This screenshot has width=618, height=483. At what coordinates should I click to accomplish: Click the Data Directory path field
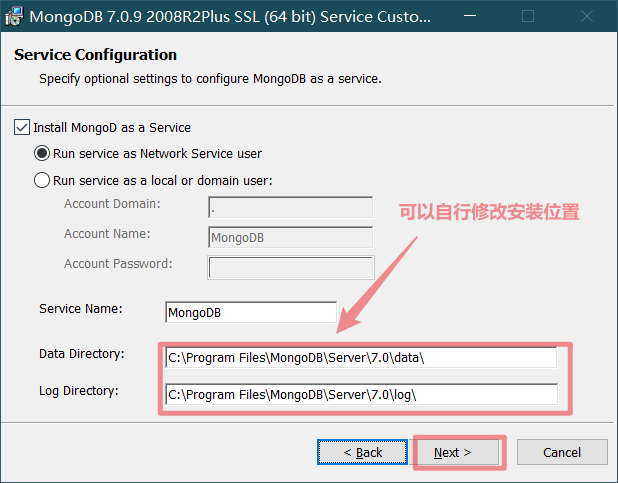tap(361, 358)
